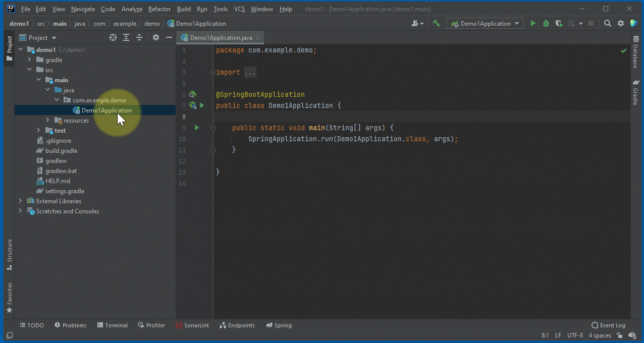Open Settings via the gear icon
Viewport: 644px width, 343px height.
click(620, 23)
